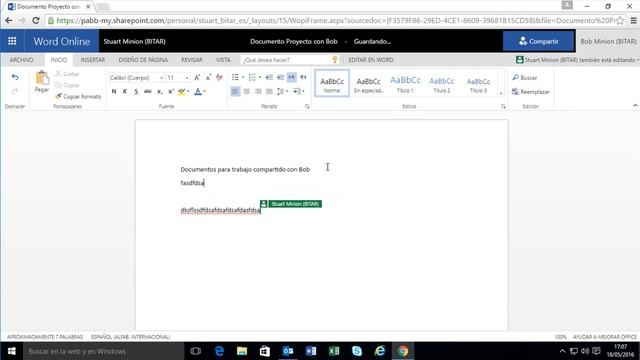This screenshot has height=360, width=640.
Task: Open Skype from the Windows taskbar
Action: [357, 351]
